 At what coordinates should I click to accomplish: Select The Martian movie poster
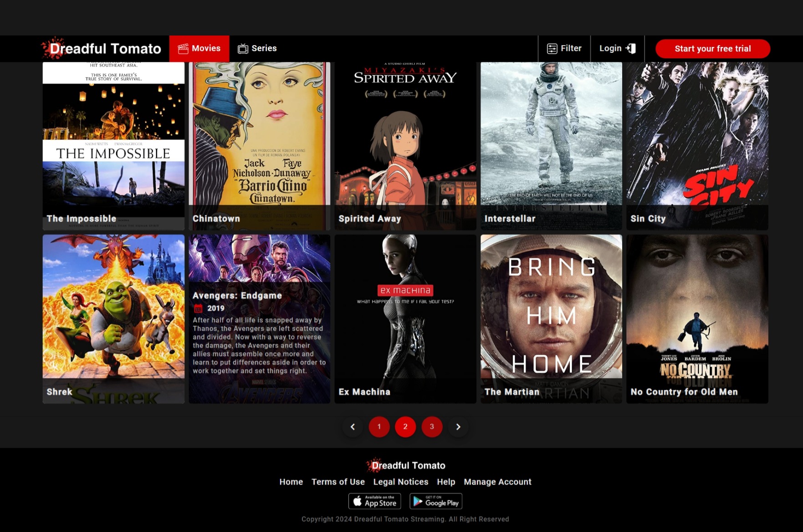pos(551,319)
